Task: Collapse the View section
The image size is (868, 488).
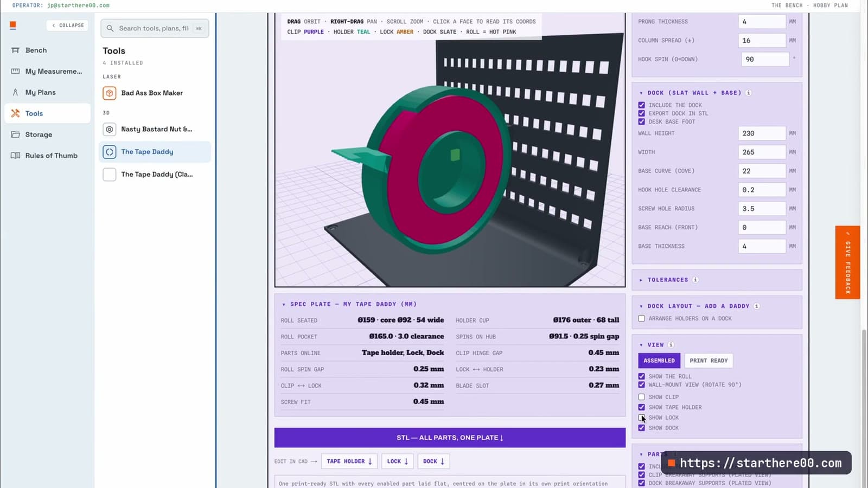Action: click(x=641, y=345)
